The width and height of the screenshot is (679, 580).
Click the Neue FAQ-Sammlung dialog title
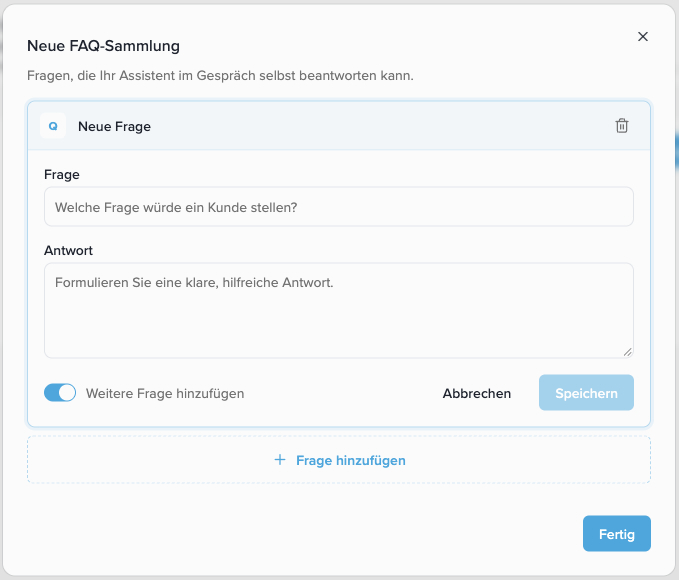tap(103, 46)
